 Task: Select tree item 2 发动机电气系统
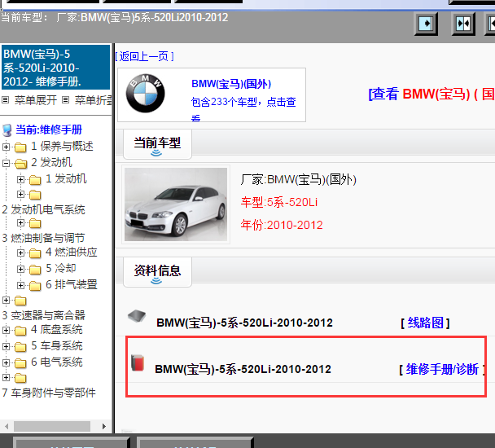[43, 210]
